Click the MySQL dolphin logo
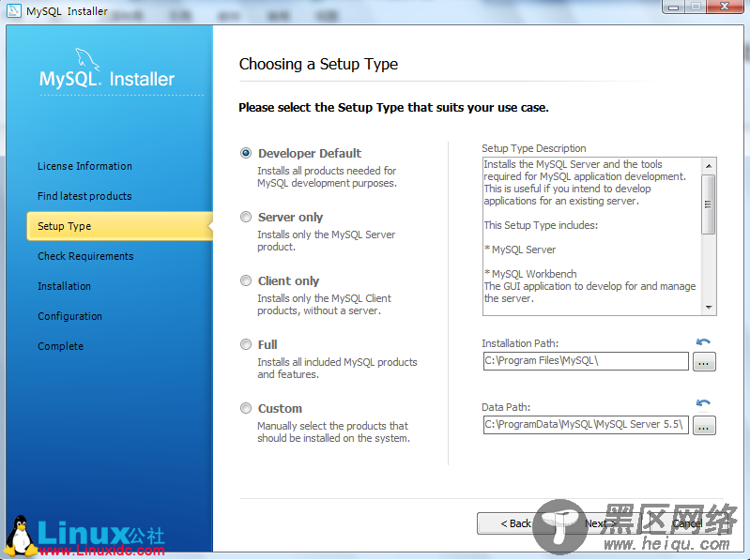Viewport: 750px width, 560px height. (87, 60)
